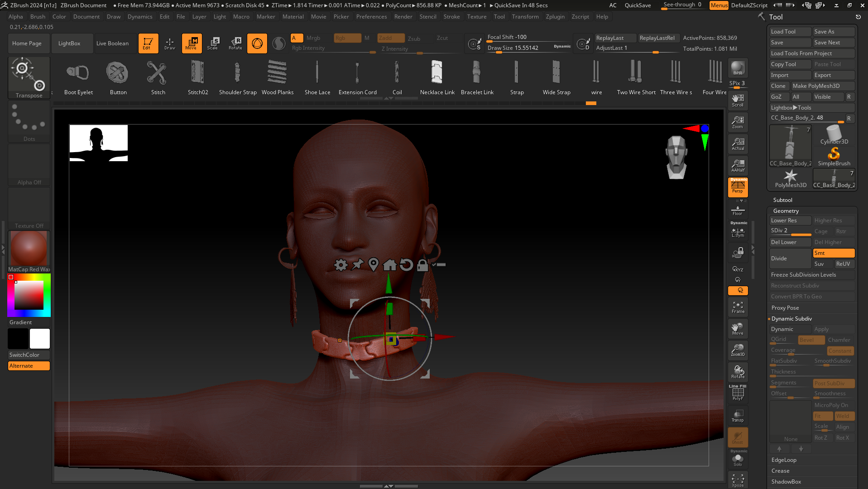The width and height of the screenshot is (868, 489).
Task: Open the Render menu
Action: click(403, 17)
